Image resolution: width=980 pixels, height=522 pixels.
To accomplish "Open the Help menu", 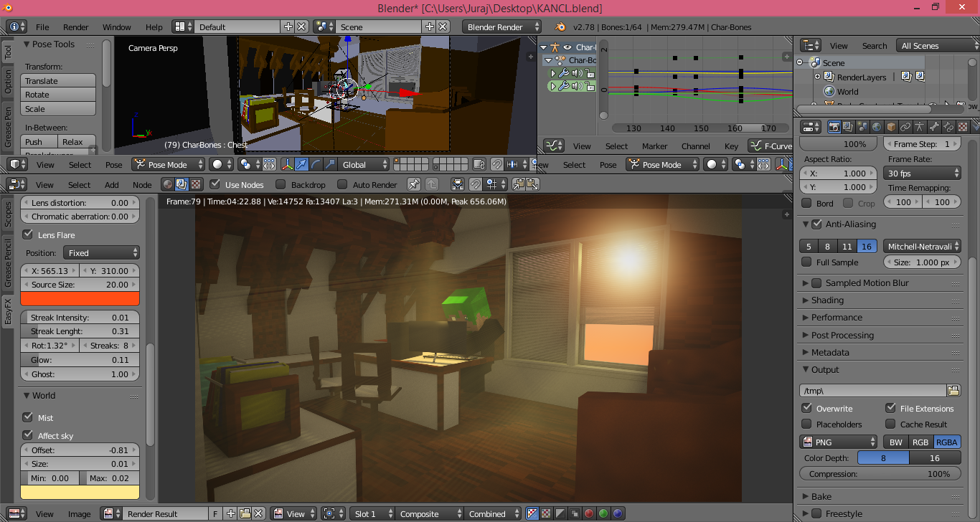I will [x=154, y=27].
